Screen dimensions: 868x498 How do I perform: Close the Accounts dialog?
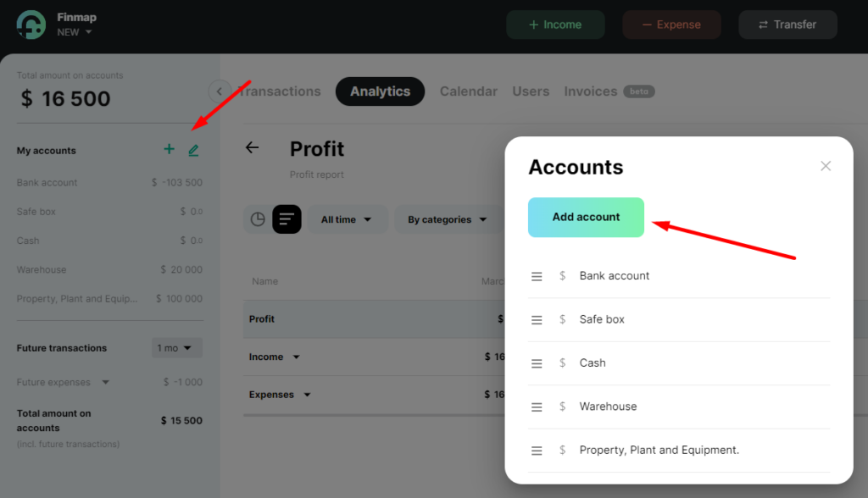tap(826, 166)
